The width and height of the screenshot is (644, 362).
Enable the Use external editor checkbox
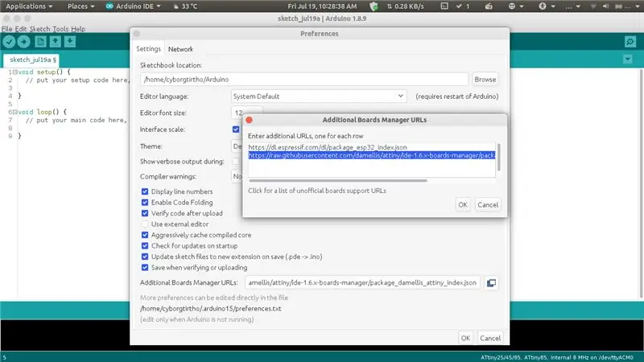coord(145,224)
